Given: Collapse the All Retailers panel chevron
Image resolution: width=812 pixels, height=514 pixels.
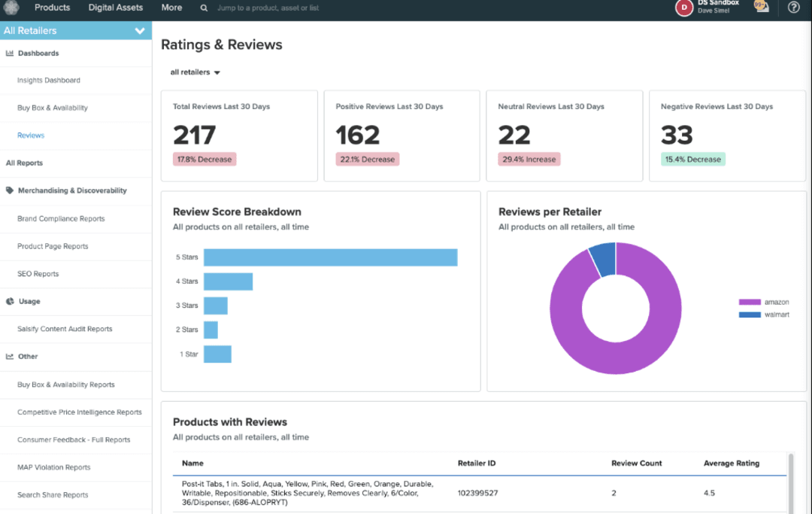Looking at the screenshot, I should [x=140, y=30].
